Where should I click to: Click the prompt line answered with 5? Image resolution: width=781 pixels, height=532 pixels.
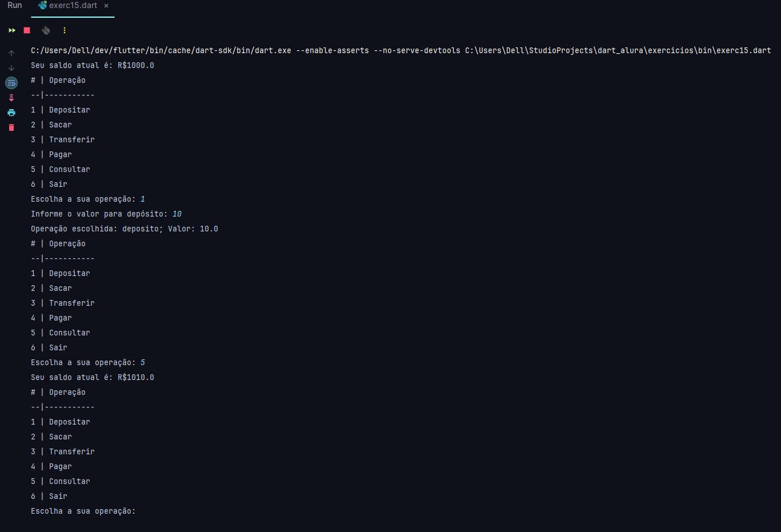[x=88, y=362]
